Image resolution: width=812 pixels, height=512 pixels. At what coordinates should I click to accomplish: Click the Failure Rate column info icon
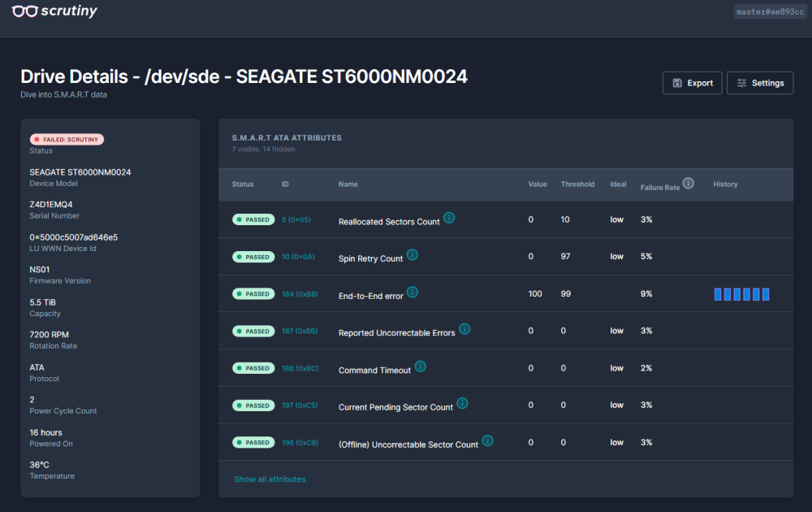click(x=689, y=183)
